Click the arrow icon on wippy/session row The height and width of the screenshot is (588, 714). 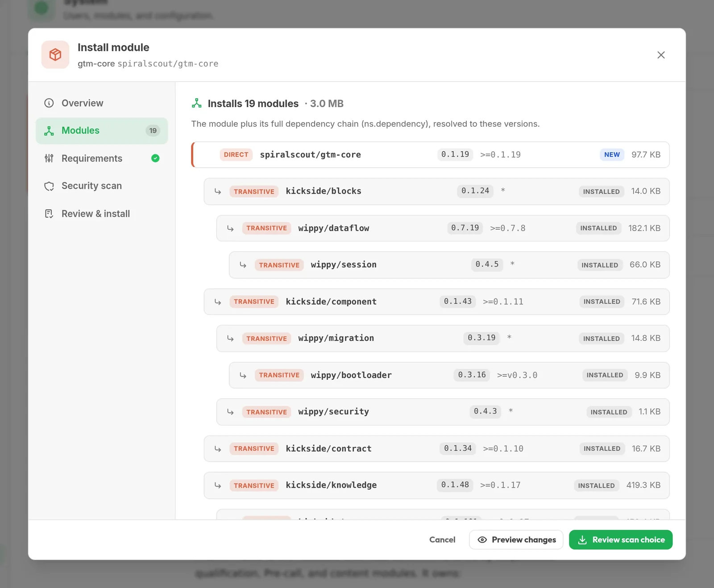[x=243, y=265]
